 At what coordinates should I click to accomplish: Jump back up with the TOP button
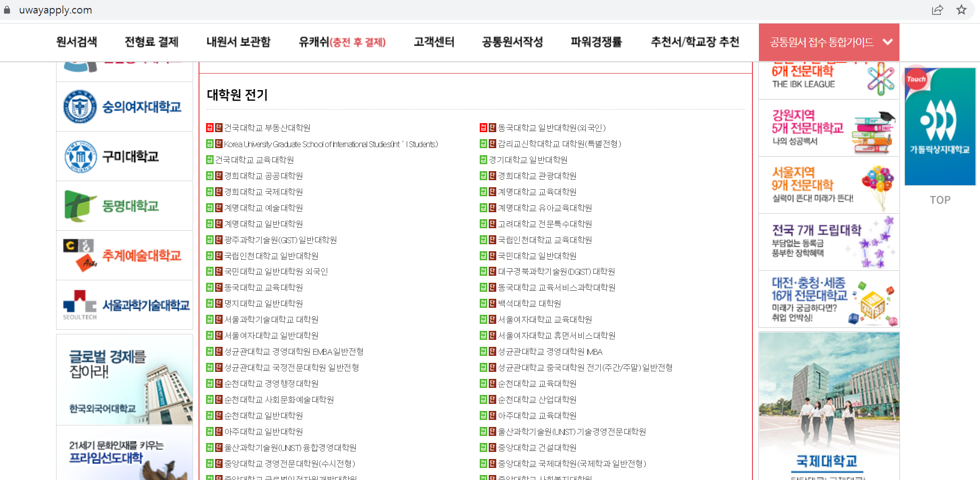[940, 200]
